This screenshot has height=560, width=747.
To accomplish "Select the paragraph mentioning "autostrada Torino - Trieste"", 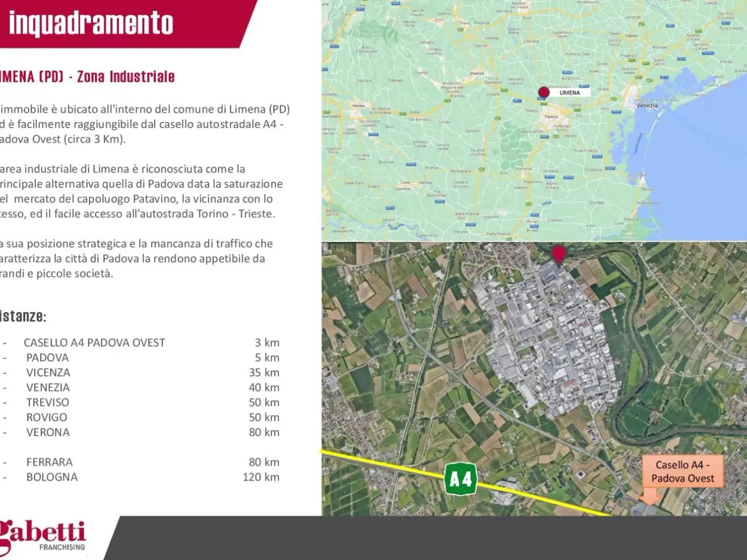I will (x=141, y=191).
